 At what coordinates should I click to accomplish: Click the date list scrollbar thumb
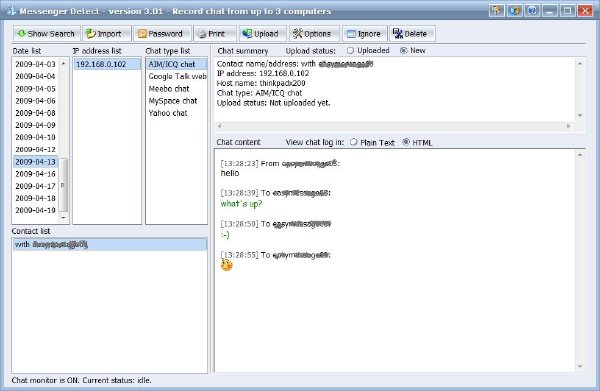click(64, 185)
